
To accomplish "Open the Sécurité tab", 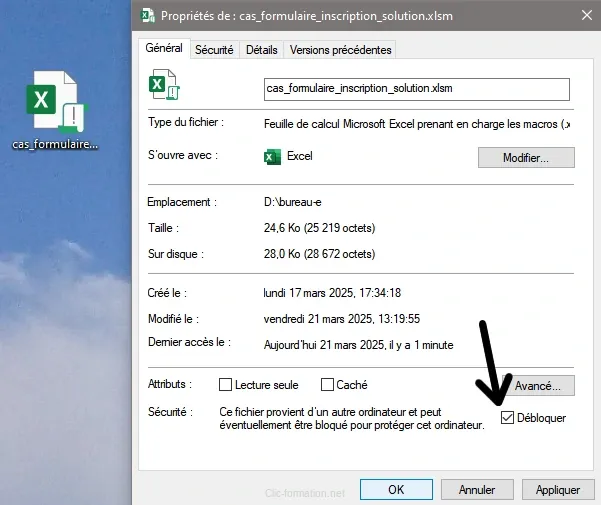I will pyautogui.click(x=214, y=49).
